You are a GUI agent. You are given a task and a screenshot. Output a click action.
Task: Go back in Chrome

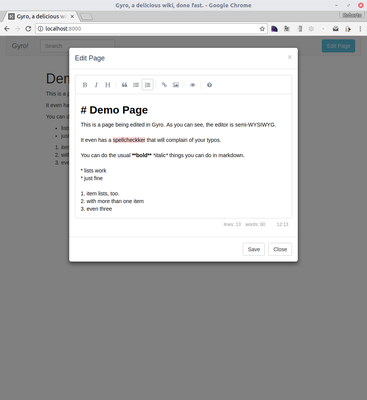coord(7,29)
